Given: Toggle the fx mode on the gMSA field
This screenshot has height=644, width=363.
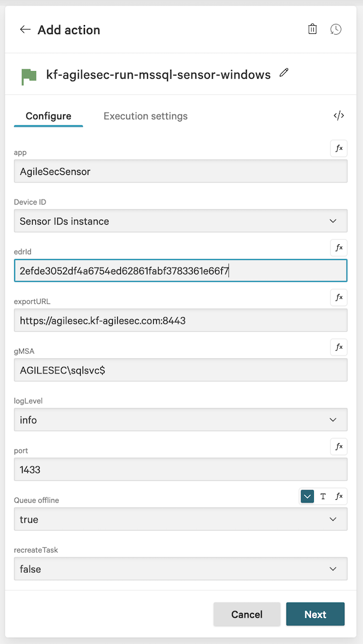Looking at the screenshot, I should pyautogui.click(x=338, y=347).
